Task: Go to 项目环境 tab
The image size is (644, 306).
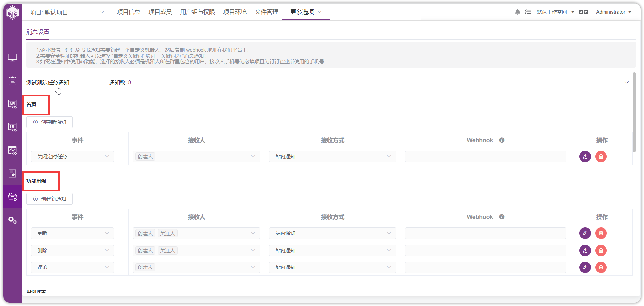Action: pos(235,12)
